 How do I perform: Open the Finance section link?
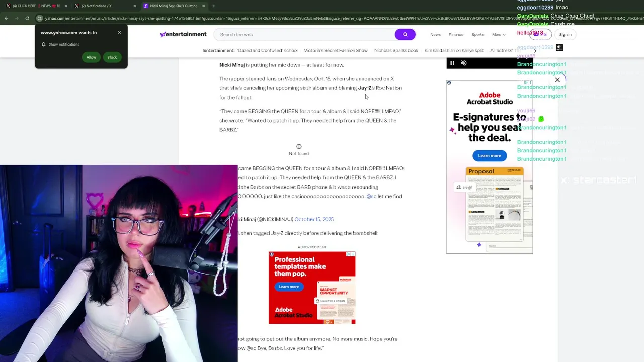[x=456, y=34]
